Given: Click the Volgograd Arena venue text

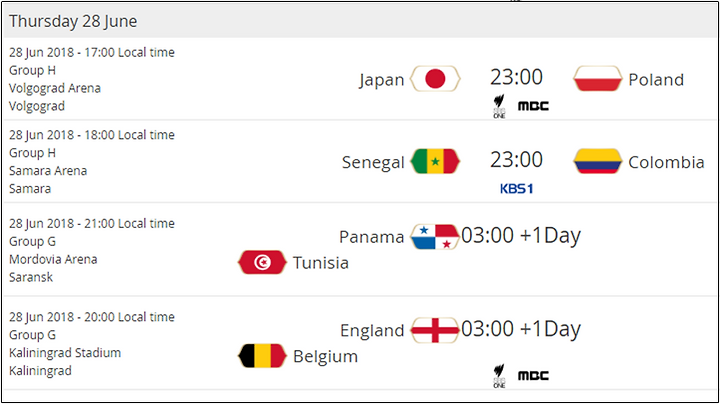Looking at the screenshot, I should [55, 88].
